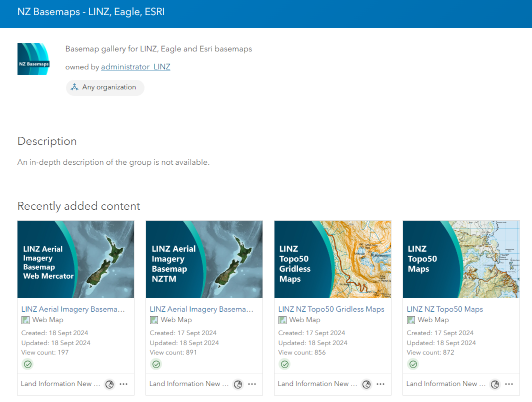The width and height of the screenshot is (532, 402).
Task: Click the Web Map icon on the Gridless Maps card
Action: click(x=282, y=320)
